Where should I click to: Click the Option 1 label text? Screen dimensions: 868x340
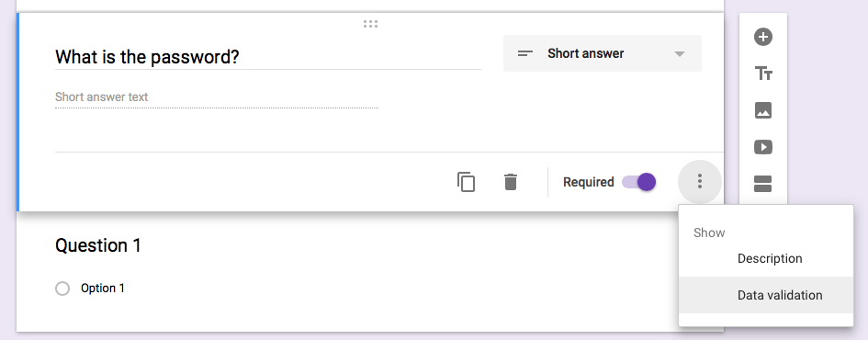102,289
